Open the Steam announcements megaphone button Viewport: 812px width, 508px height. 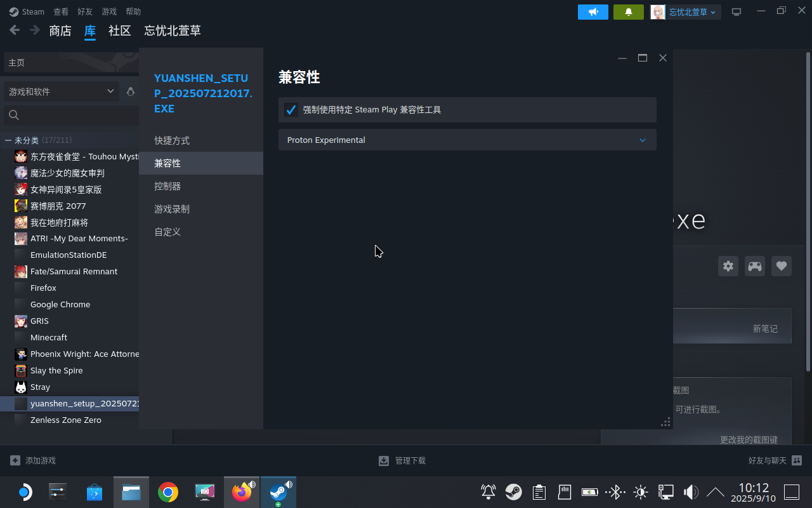593,12
